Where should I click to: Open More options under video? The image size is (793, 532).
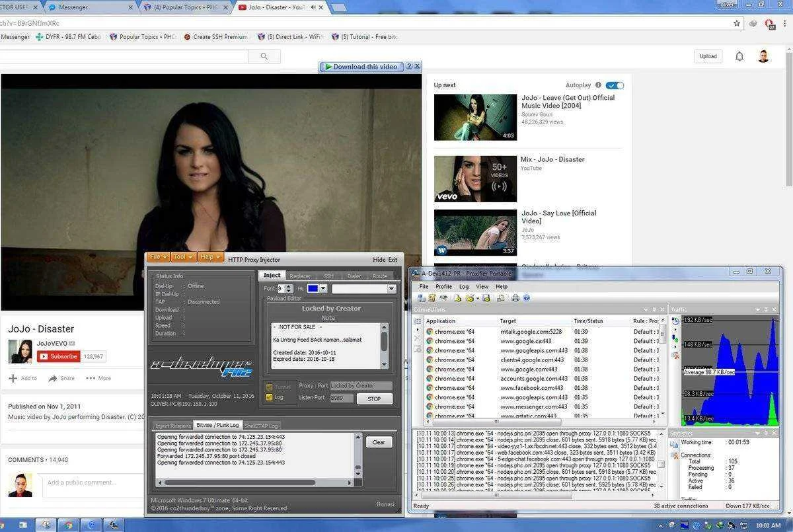pyautogui.click(x=98, y=379)
